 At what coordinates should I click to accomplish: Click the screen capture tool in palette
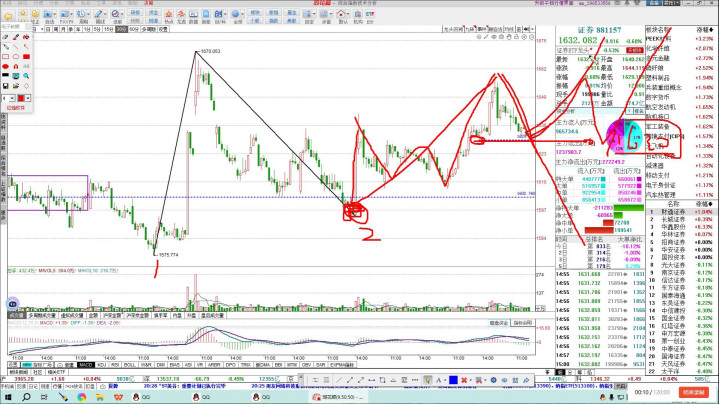16,76
